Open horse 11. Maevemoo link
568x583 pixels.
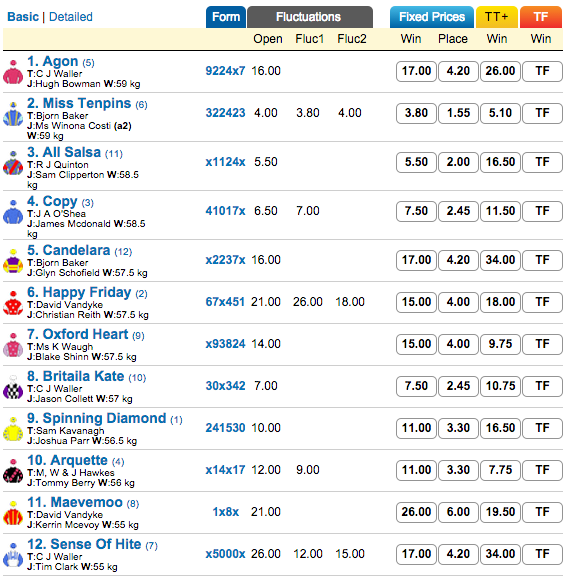pyautogui.click(x=75, y=502)
